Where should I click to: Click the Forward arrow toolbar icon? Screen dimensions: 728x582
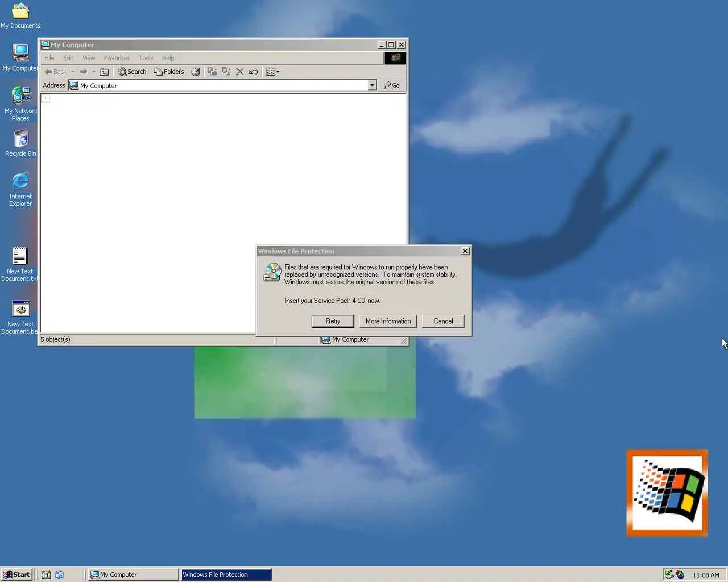click(84, 72)
